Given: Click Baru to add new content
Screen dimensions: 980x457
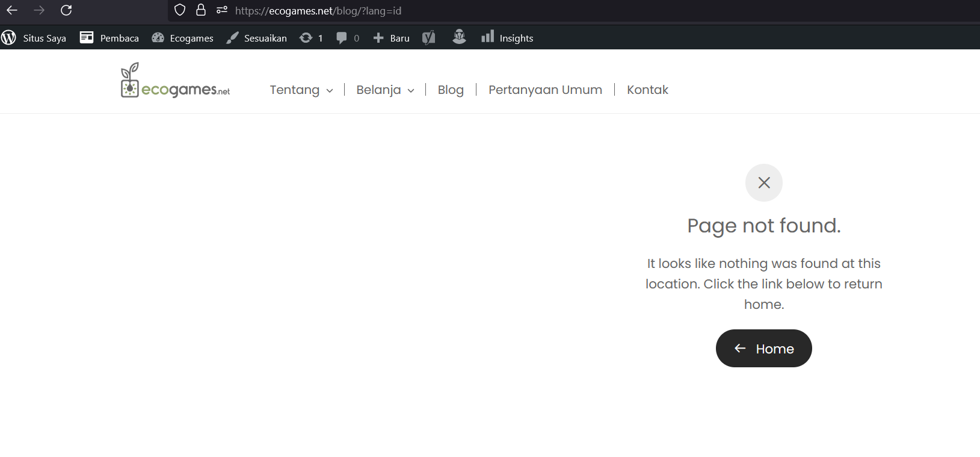Looking at the screenshot, I should [391, 38].
